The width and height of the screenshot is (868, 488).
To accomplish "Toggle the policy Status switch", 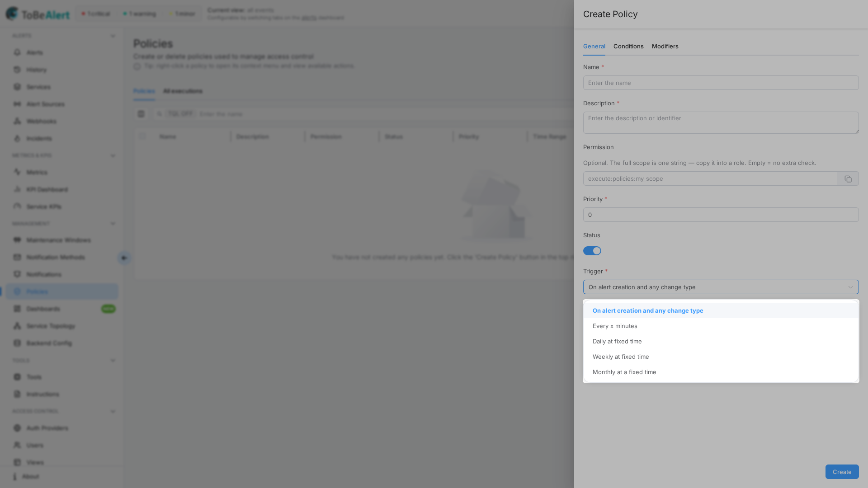I will point(592,251).
